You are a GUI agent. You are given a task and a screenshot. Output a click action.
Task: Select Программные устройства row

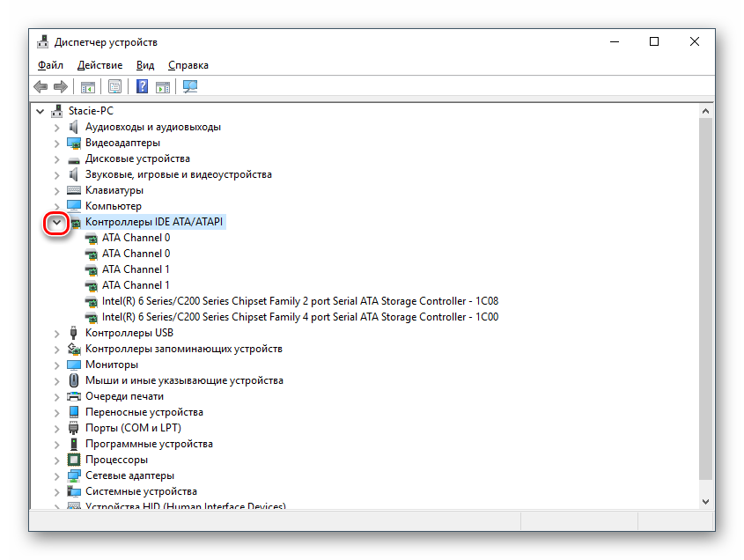point(149,444)
